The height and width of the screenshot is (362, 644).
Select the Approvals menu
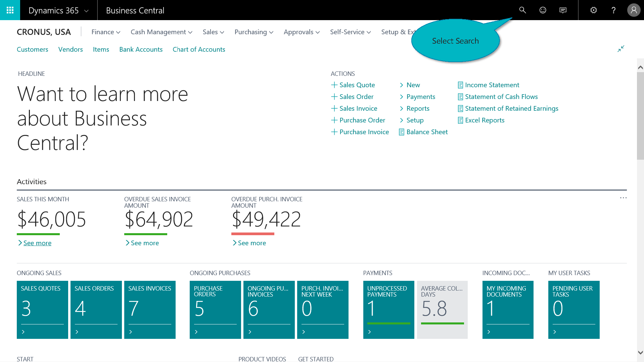[x=301, y=32]
